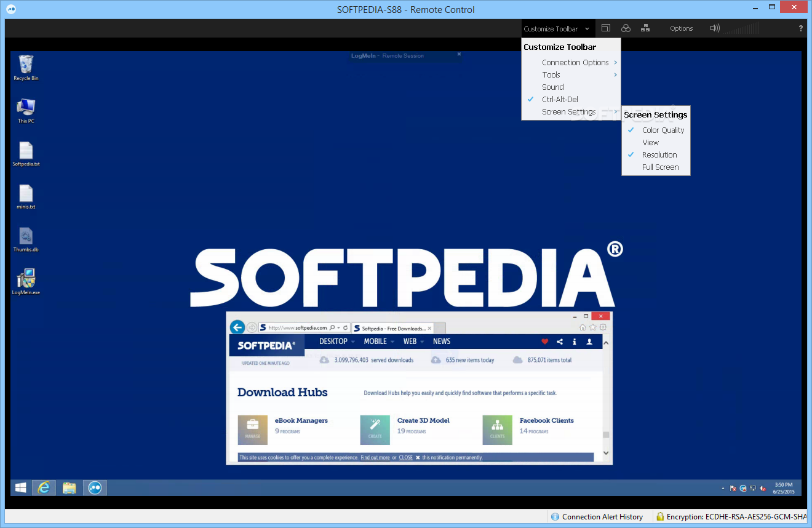Click the CLOSE cookie notification link
Image resolution: width=812 pixels, height=528 pixels.
pyautogui.click(x=406, y=458)
